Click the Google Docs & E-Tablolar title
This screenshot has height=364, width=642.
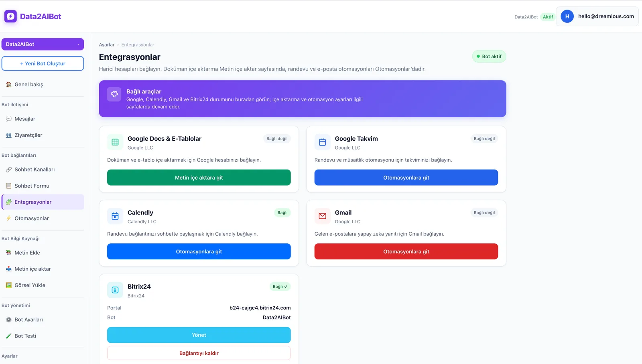coord(165,139)
